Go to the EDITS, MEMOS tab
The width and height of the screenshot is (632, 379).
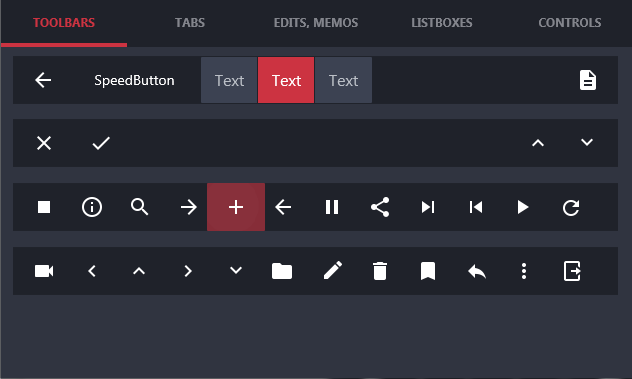click(x=316, y=23)
